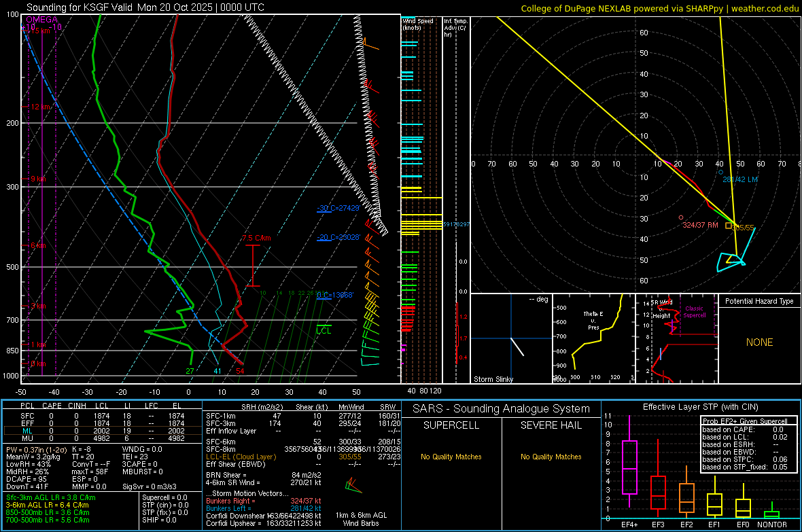Select the 1km & 6km AGL wind barbs graphic
802x532 pixels.
pyautogui.click(x=353, y=485)
